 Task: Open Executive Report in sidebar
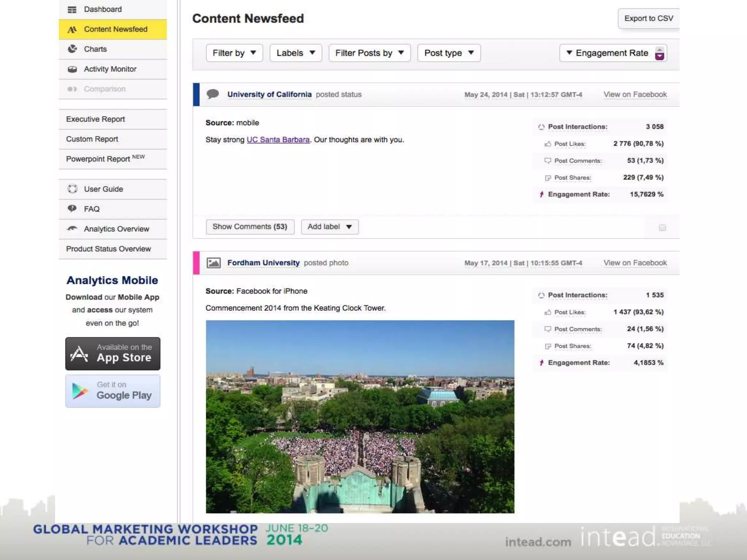96,119
